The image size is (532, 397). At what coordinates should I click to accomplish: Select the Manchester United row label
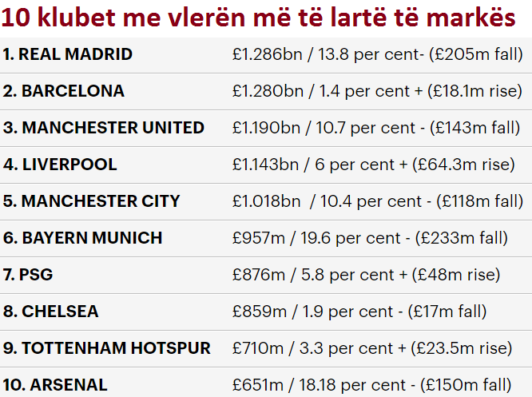(104, 128)
